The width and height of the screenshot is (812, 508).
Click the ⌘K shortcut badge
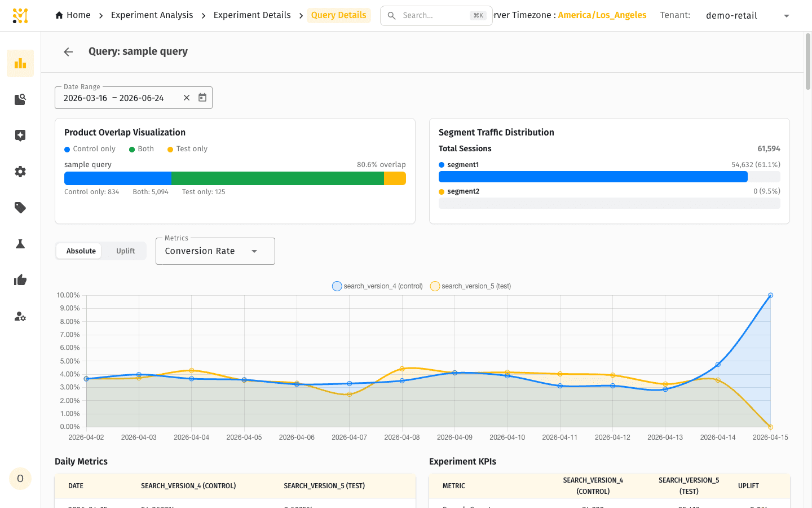tap(478, 16)
